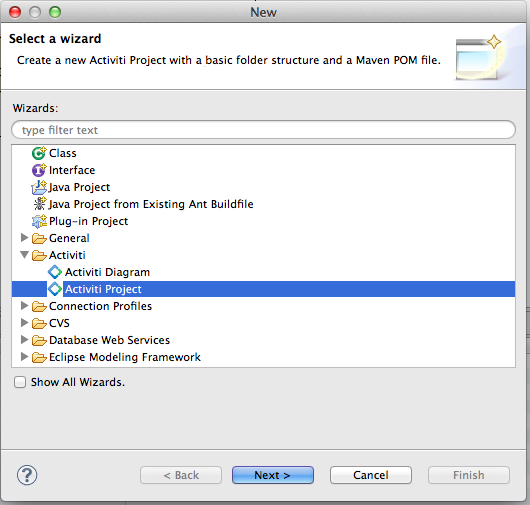Collapse the Activiti folder
Image resolution: width=530 pixels, height=505 pixels.
click(x=24, y=255)
